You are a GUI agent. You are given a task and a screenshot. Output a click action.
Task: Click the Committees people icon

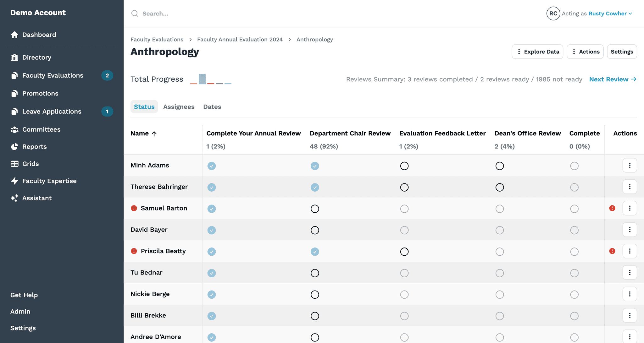14,130
